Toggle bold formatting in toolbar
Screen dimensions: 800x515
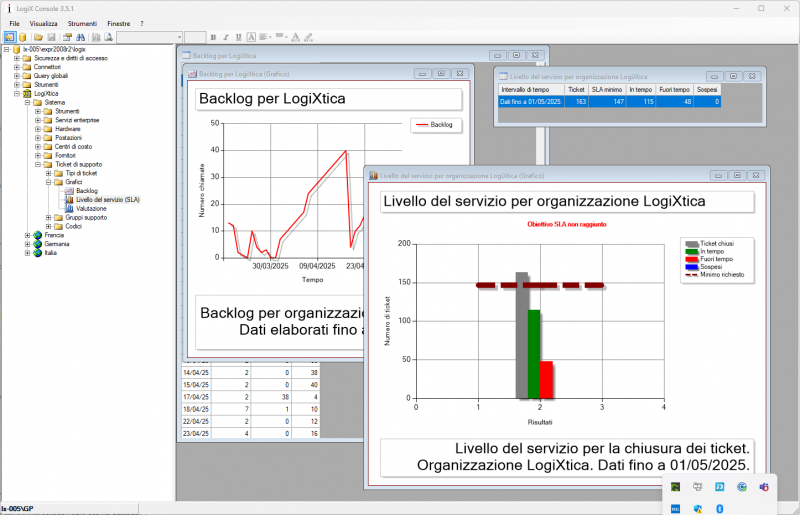click(213, 37)
